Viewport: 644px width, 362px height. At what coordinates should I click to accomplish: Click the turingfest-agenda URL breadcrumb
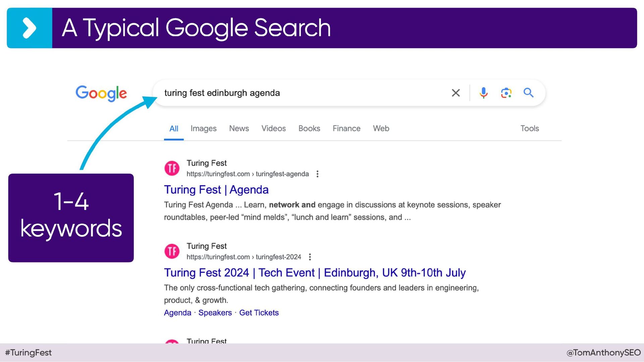coord(248,174)
